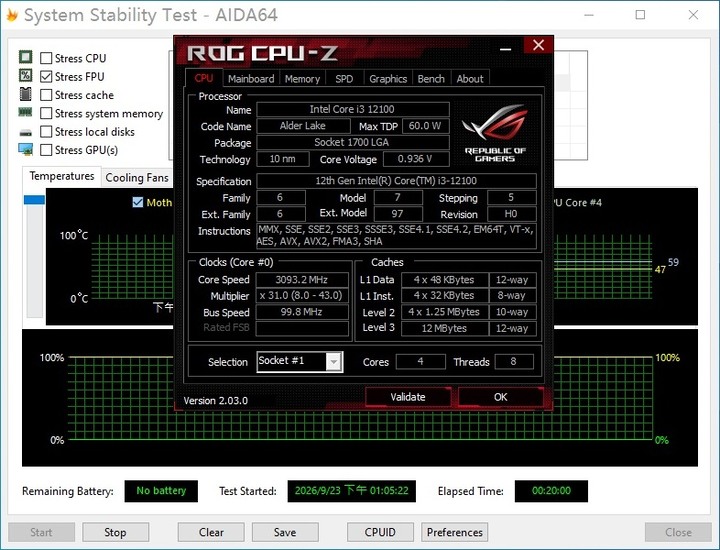Open the Mainboard tab
The height and width of the screenshot is (550, 720).
click(x=251, y=79)
